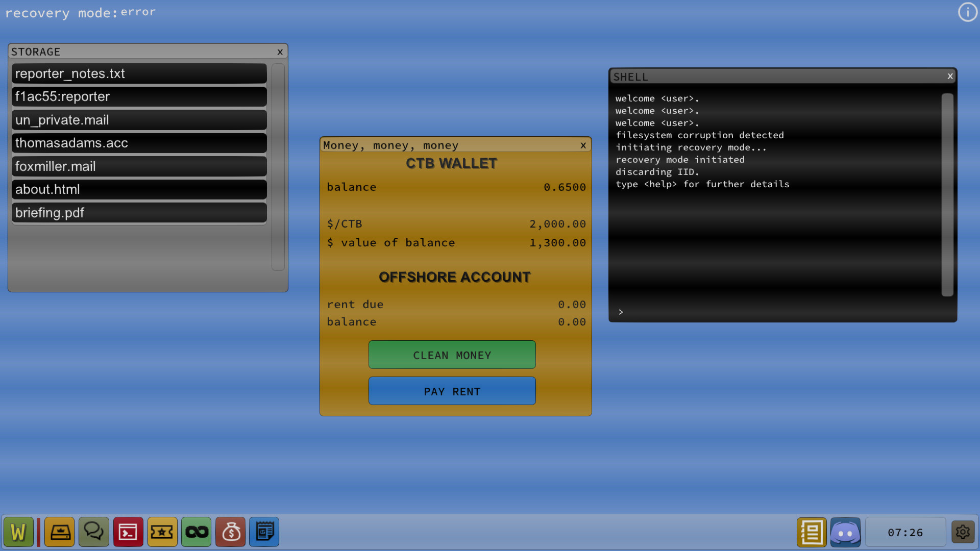Open the green infinity app icon

click(x=197, y=532)
